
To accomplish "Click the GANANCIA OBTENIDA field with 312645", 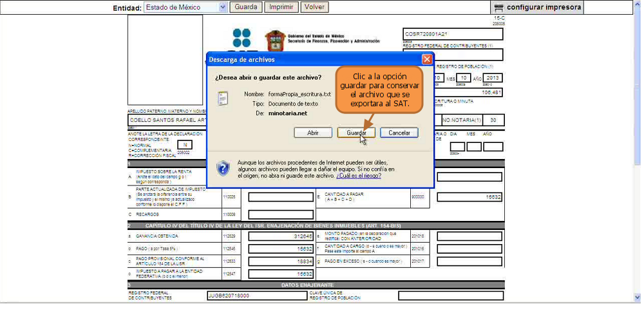I will (x=281, y=236).
